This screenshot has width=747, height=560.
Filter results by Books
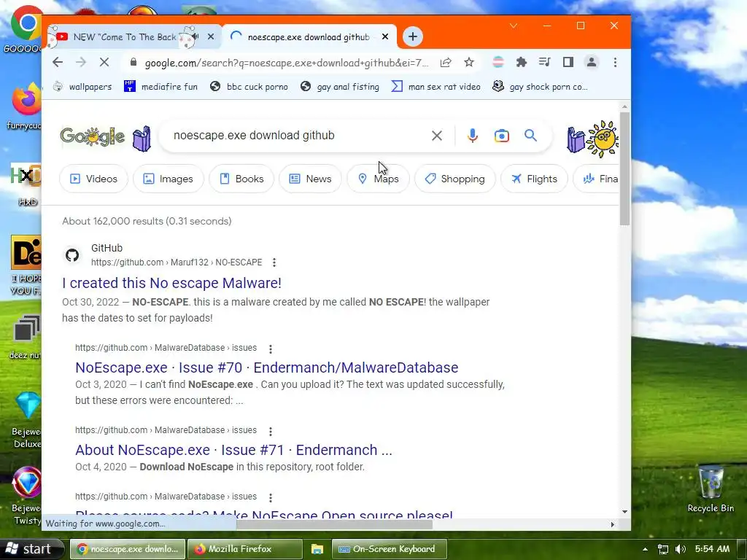pos(241,179)
